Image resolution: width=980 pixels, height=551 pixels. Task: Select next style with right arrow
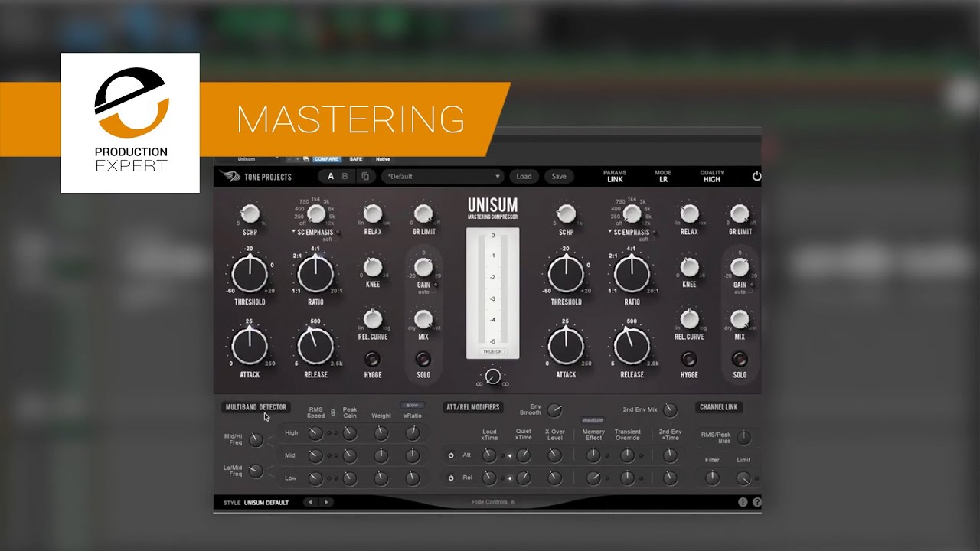(x=326, y=503)
